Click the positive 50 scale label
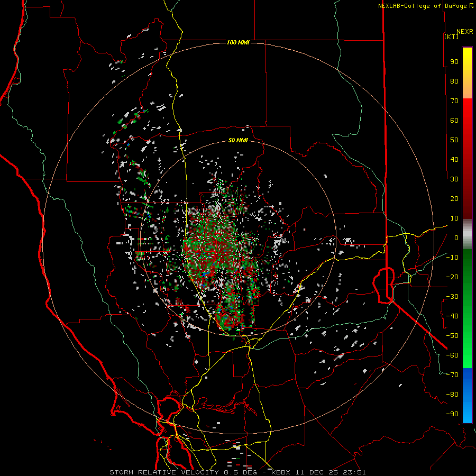 [x=454, y=140]
